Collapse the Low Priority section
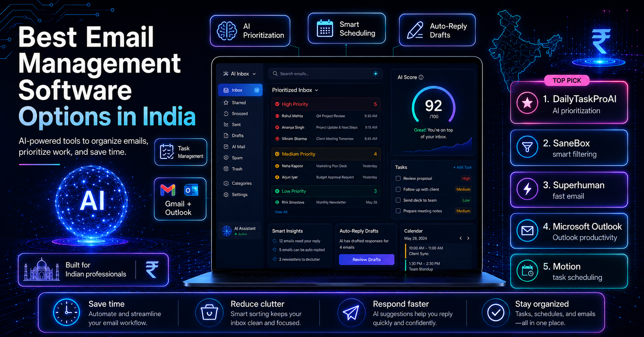This screenshot has width=644, height=337. 326,191
